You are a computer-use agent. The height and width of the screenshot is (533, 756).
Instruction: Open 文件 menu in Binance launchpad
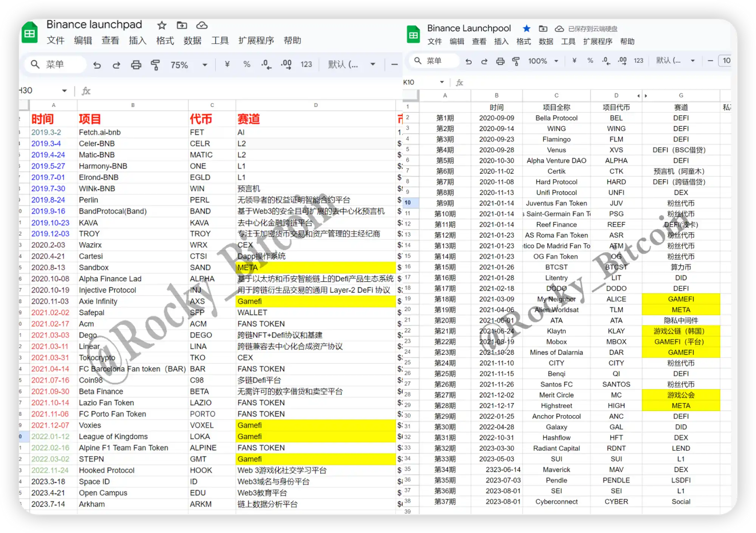tap(56, 40)
